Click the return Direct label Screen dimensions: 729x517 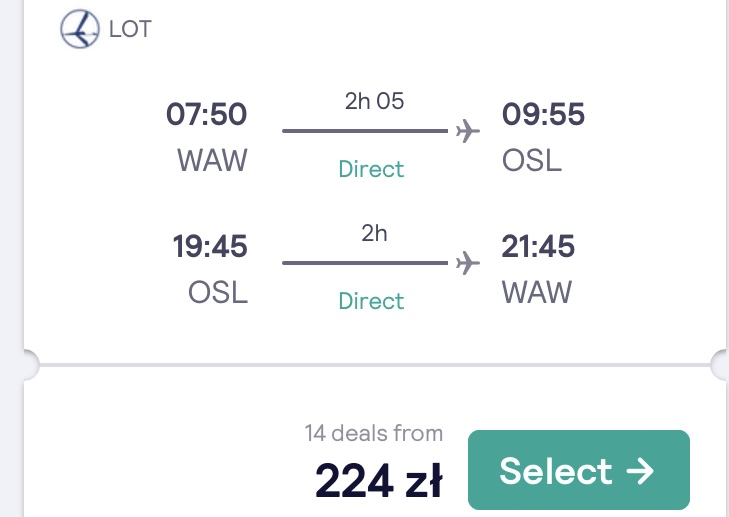tap(371, 301)
